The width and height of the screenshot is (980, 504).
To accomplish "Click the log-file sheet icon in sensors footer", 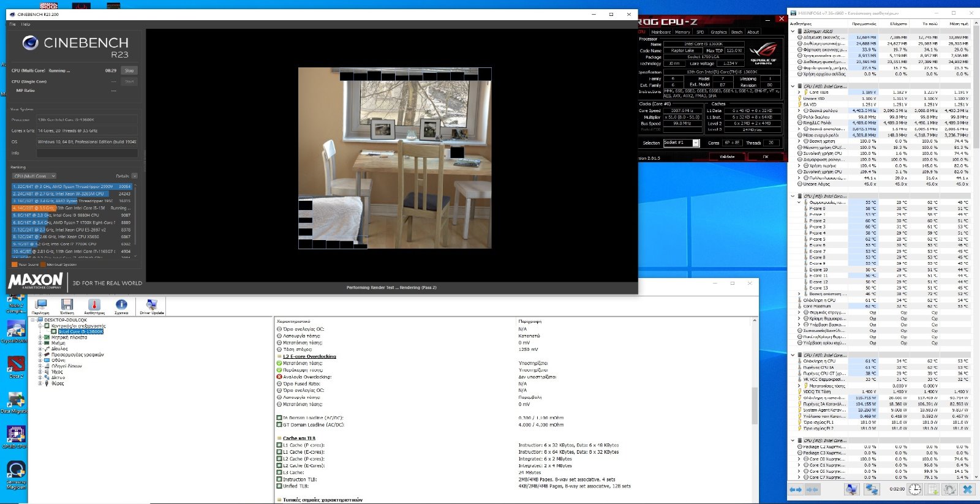I will click(932, 489).
